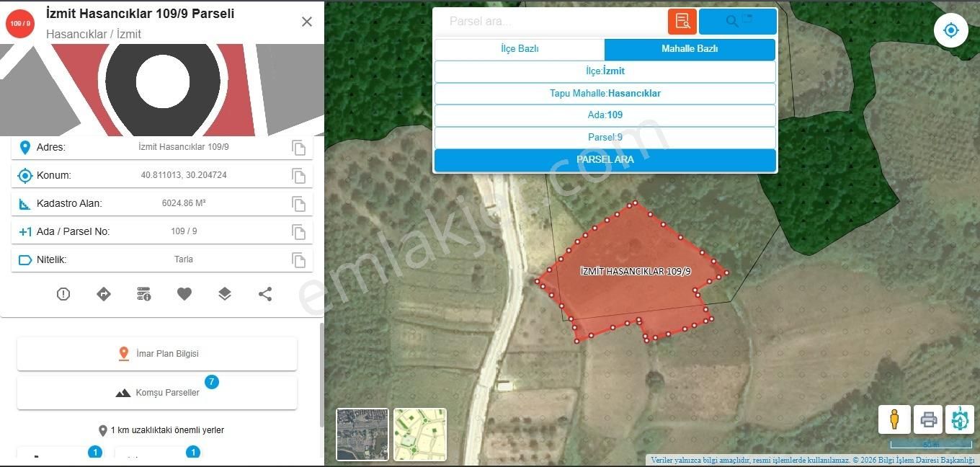Open the layers icon in parcel panel
The image size is (980, 467).
coord(225,294)
